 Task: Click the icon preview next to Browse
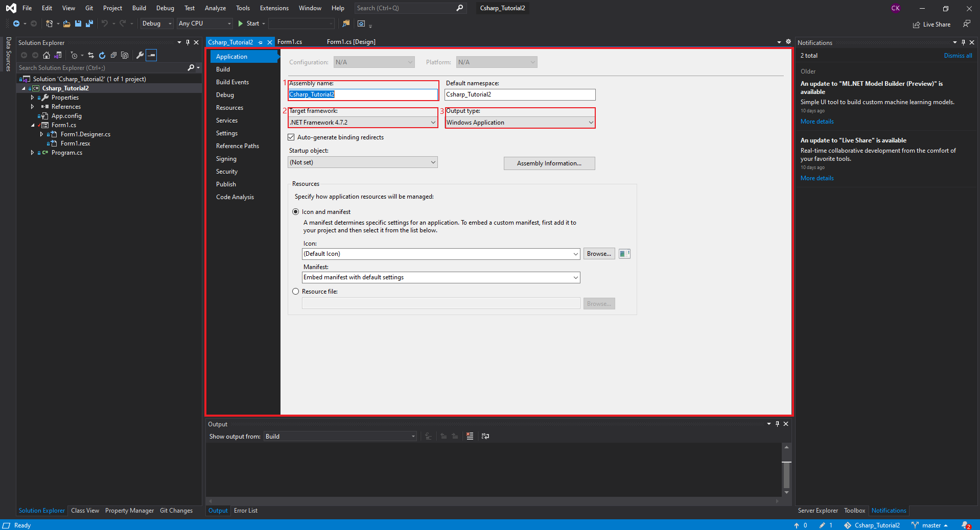(624, 254)
